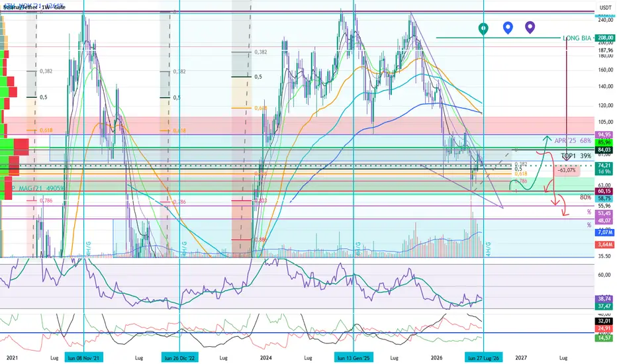617x364 pixels.
Task: Click the TOP1 39% annotation
Action: pos(576,156)
